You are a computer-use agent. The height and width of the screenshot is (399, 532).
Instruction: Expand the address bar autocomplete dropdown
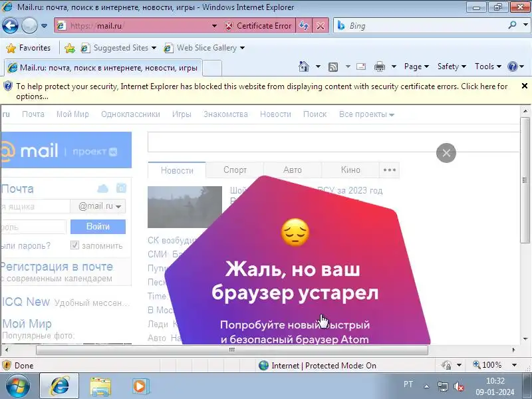(x=214, y=26)
